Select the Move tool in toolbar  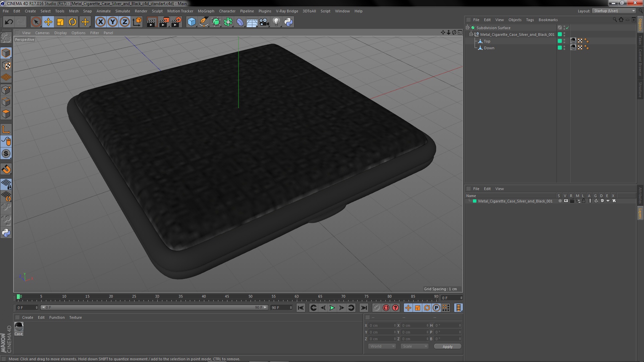coord(48,22)
